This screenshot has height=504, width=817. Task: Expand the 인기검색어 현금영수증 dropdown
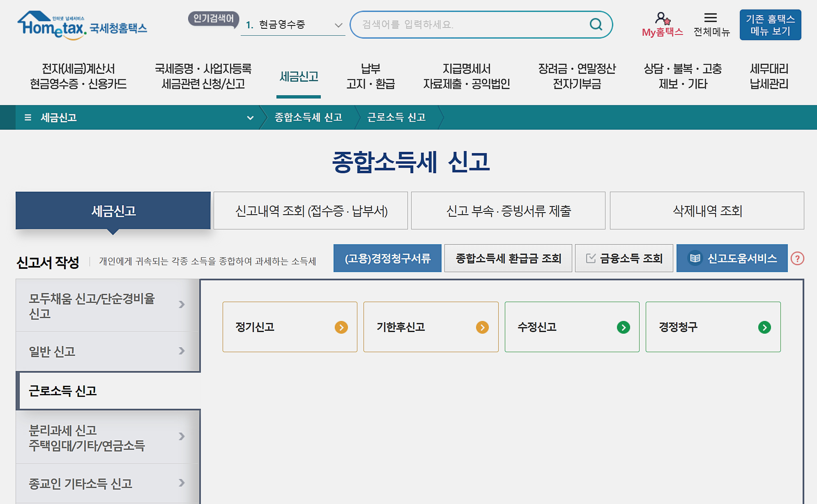click(x=338, y=25)
